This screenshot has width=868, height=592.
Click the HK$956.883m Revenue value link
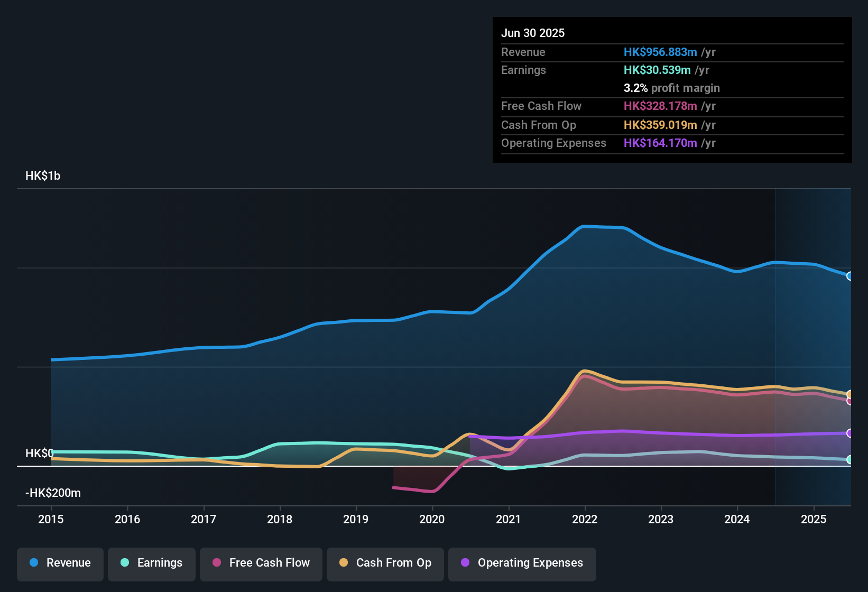[x=660, y=52]
